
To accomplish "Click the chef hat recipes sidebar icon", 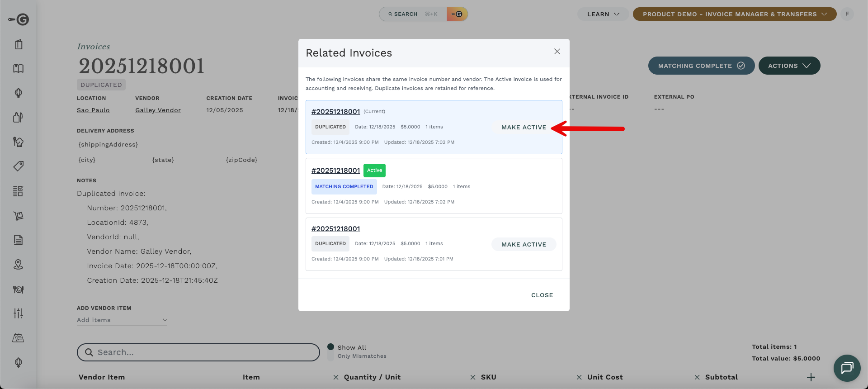I will [x=18, y=142].
